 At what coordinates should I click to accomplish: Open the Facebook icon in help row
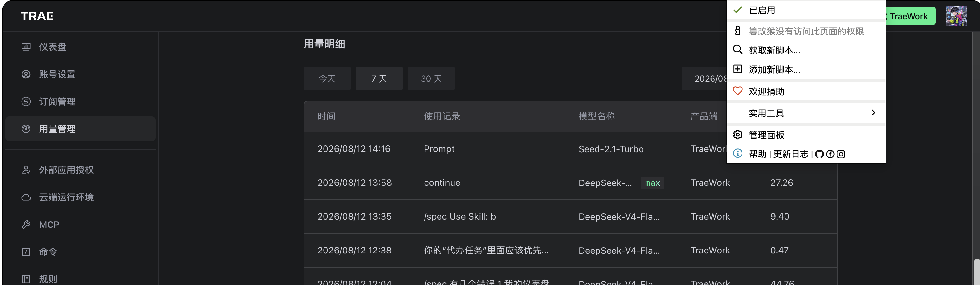pos(830,154)
